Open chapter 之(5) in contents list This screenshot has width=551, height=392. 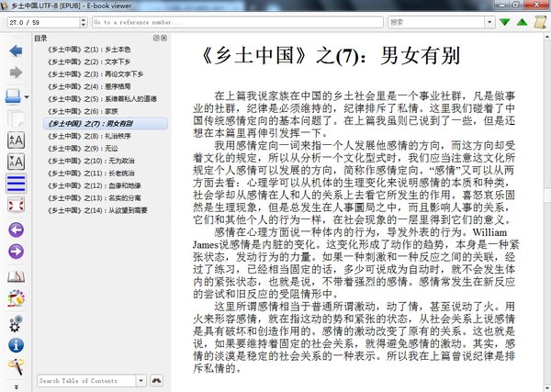tap(102, 99)
